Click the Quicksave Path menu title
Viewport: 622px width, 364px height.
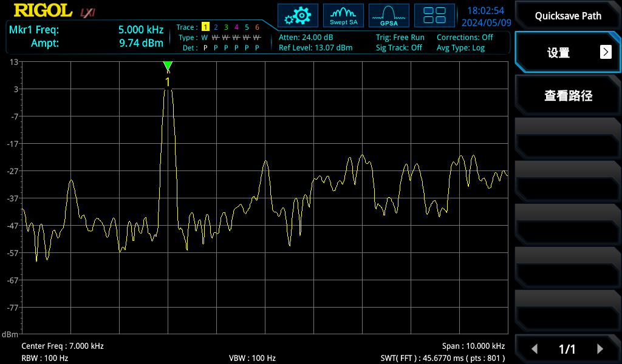[x=568, y=16]
